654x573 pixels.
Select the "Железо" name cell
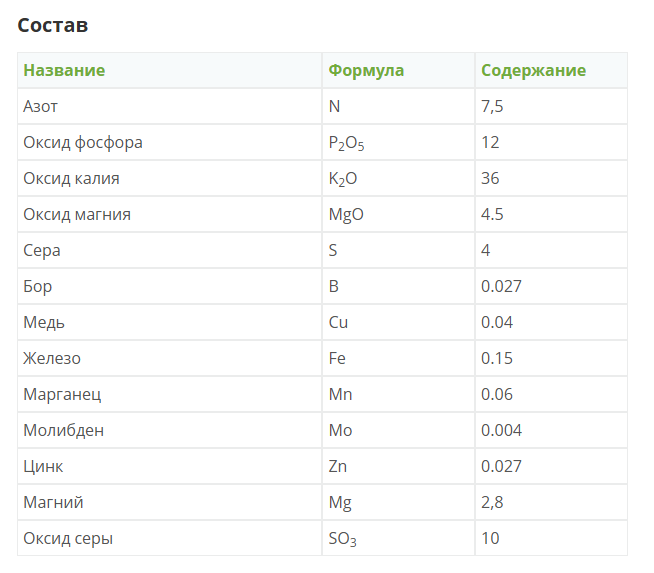52,358
